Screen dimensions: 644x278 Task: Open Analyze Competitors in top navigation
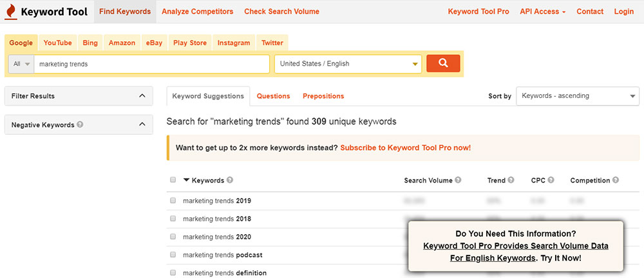pos(198,12)
